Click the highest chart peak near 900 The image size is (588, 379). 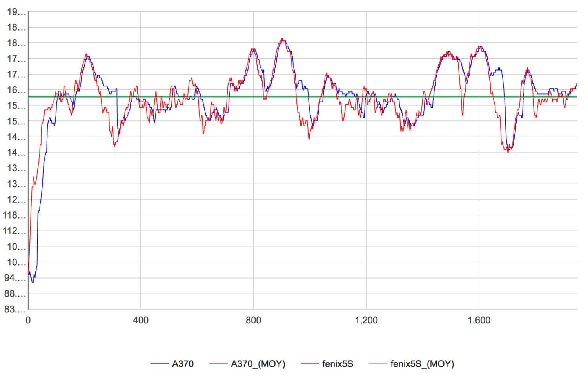pos(282,39)
